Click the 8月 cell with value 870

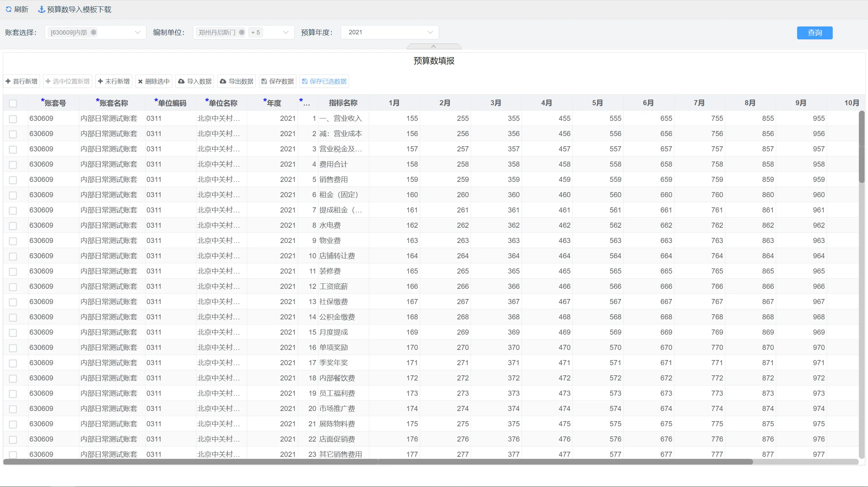click(x=750, y=348)
